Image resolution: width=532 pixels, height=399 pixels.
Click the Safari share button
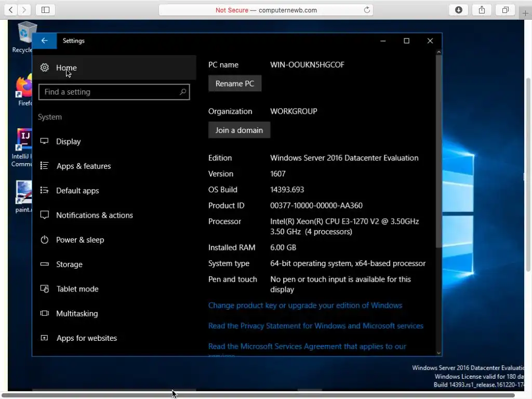pyautogui.click(x=482, y=10)
